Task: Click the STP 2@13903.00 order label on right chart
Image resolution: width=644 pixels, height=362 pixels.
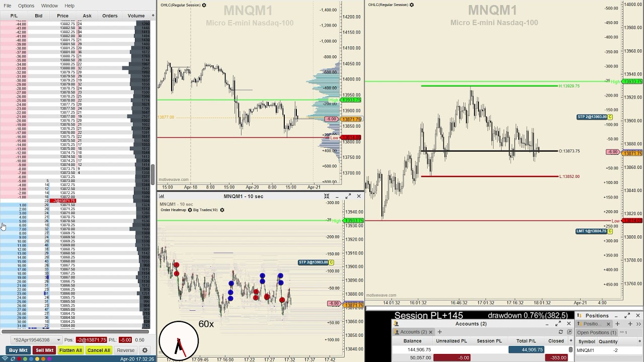Action: click(x=593, y=117)
